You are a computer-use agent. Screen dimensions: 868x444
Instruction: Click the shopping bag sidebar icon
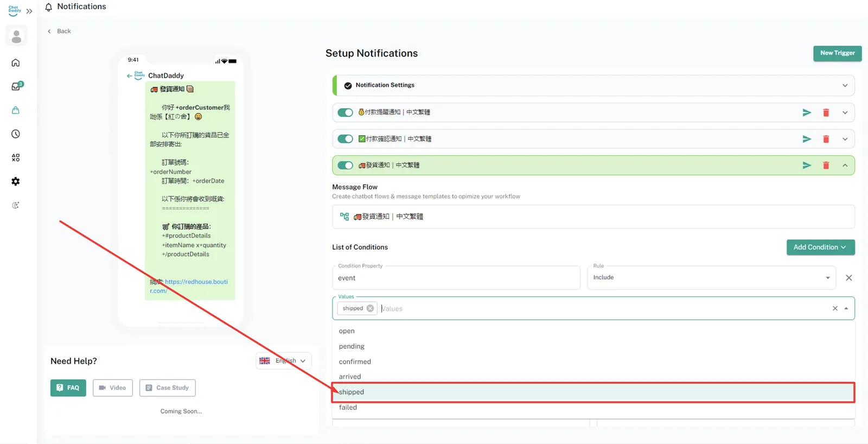click(x=16, y=110)
